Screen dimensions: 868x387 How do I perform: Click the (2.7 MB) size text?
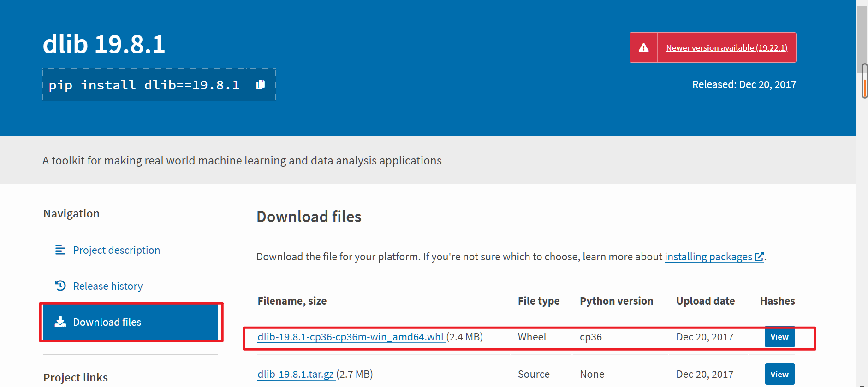355,374
